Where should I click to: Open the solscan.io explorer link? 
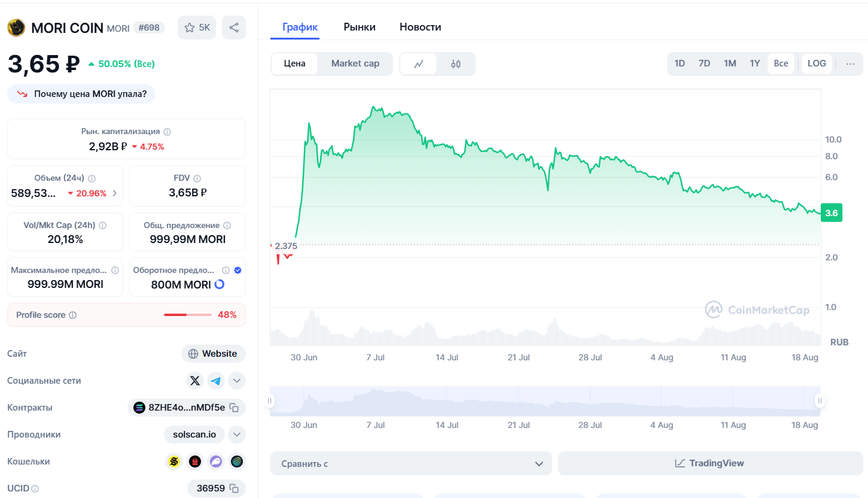(194, 435)
